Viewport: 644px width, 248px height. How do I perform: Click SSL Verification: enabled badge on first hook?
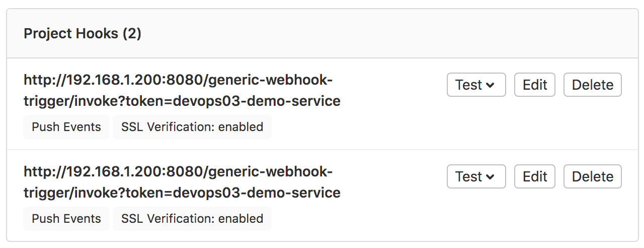coord(192,127)
